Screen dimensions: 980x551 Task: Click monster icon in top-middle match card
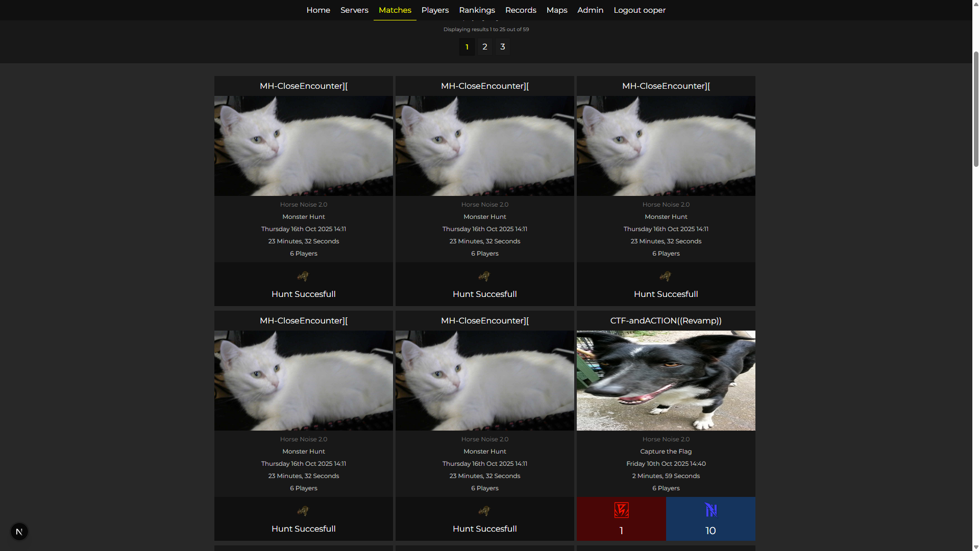click(484, 277)
